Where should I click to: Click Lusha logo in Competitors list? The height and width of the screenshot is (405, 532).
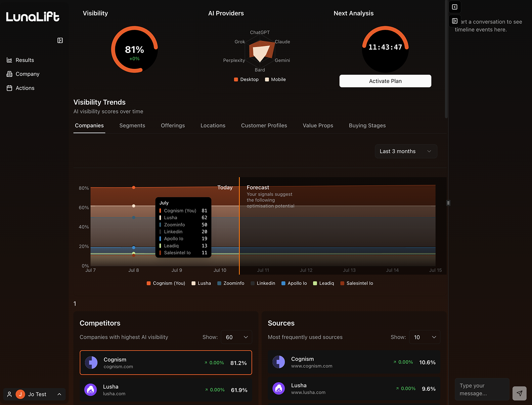(x=90, y=390)
